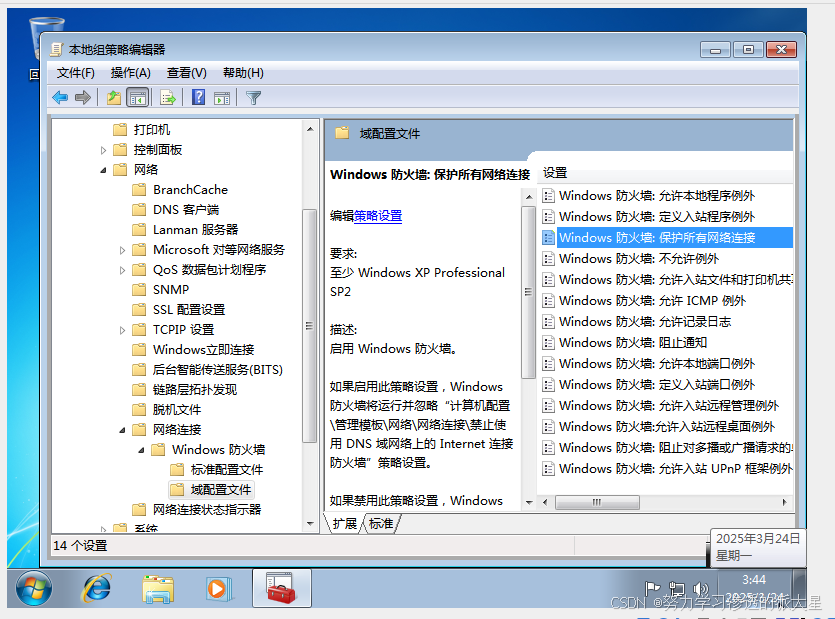The width and height of the screenshot is (835, 619).
Task: Go up one level with the folder-up icon
Action: point(113,97)
